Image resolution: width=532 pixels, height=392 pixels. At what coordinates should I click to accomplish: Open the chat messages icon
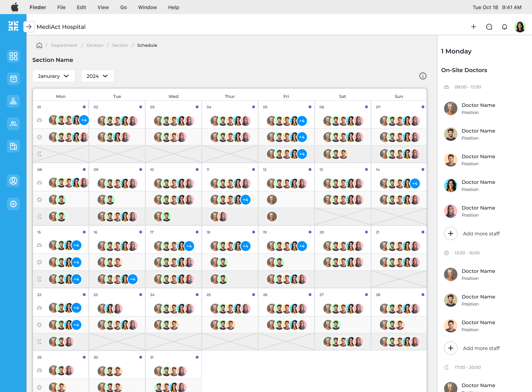(x=489, y=27)
